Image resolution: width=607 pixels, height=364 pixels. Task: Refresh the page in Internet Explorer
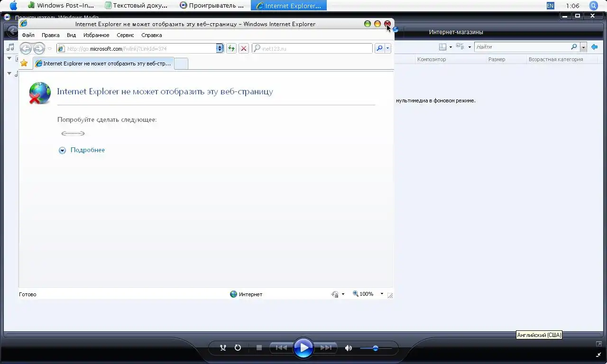231,48
